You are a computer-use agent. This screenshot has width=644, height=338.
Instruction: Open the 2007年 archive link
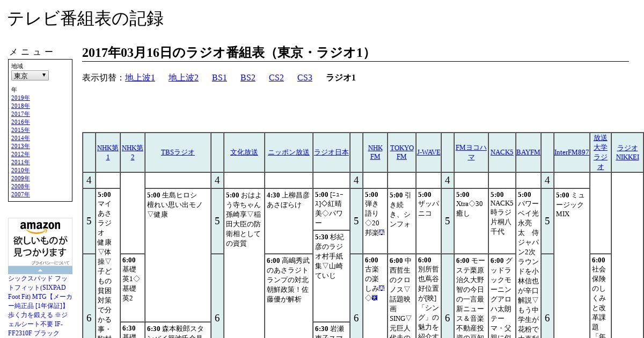pyautogui.click(x=20, y=194)
